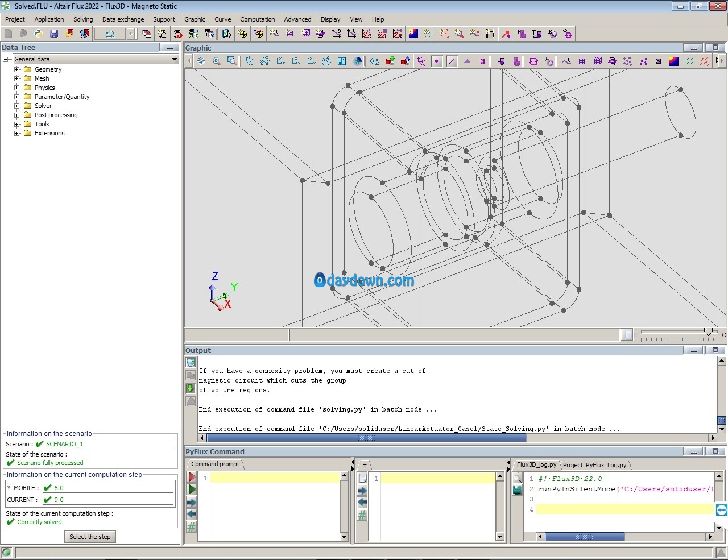The width and height of the screenshot is (728, 560).
Task: Expand the Mesh tree node
Action: tap(17, 78)
